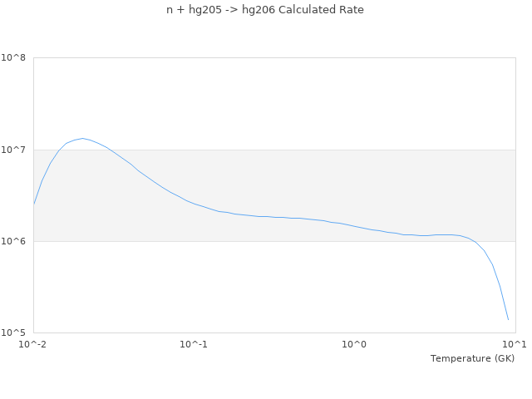Click the curve's lowest end point at right
The image size is (532, 399).
[508, 319]
